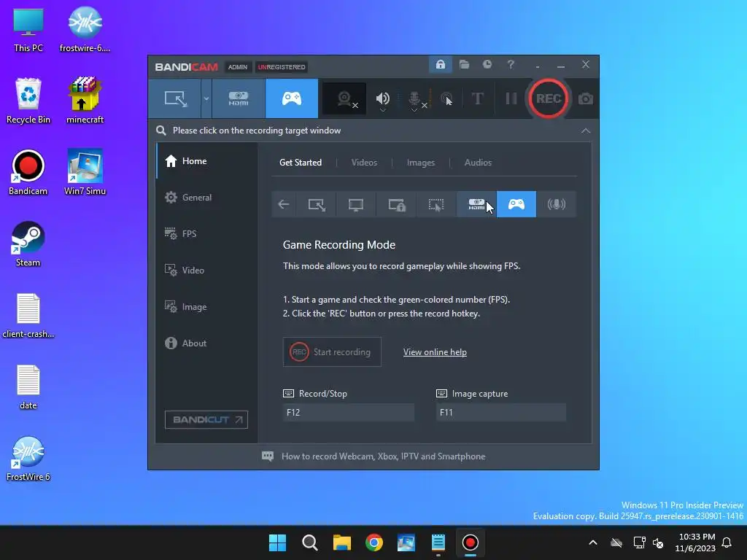Toggle the microphone icon
Viewport: 747px width, 560px height.
click(414, 98)
